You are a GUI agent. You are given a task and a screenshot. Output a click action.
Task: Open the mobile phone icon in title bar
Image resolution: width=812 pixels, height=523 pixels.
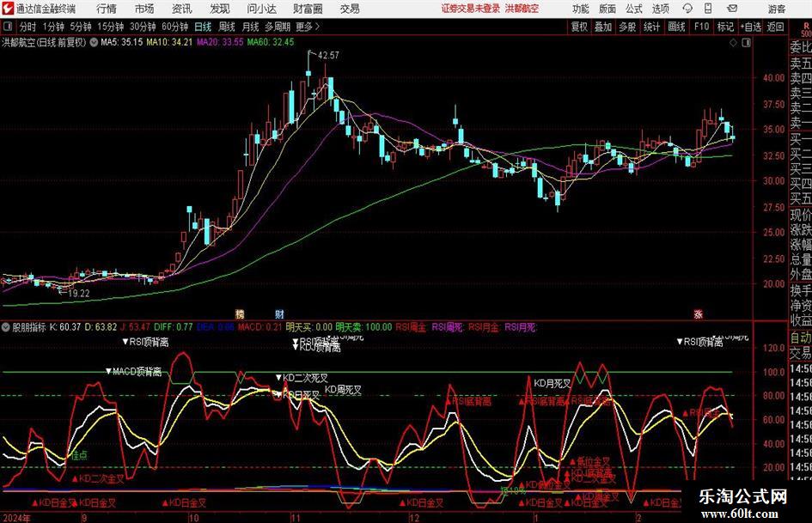coord(708,9)
